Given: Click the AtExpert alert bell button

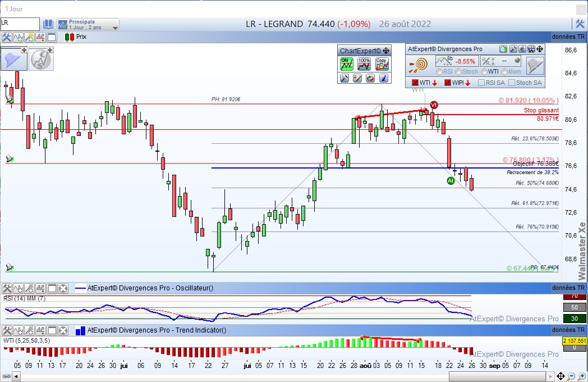Looking at the screenshot, I should (x=535, y=66).
